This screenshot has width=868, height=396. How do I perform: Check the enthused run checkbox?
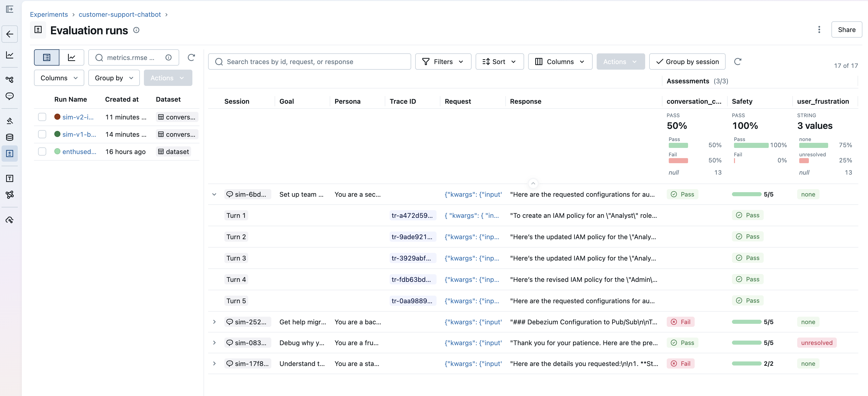42,151
